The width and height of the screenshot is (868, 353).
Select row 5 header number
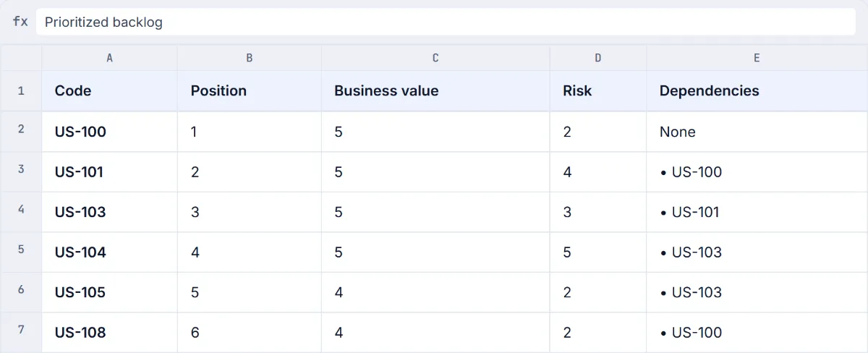pyautogui.click(x=21, y=252)
